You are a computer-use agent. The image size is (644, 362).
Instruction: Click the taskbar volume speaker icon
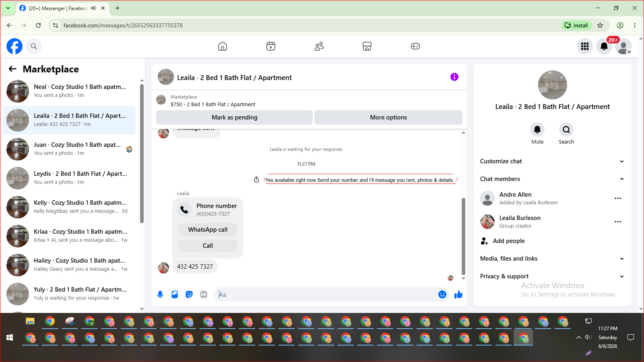588,337
